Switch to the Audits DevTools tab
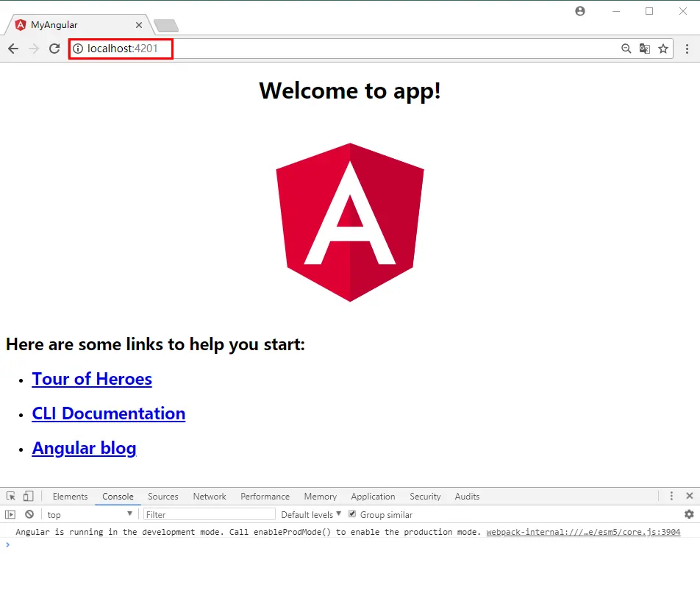 pyautogui.click(x=467, y=497)
